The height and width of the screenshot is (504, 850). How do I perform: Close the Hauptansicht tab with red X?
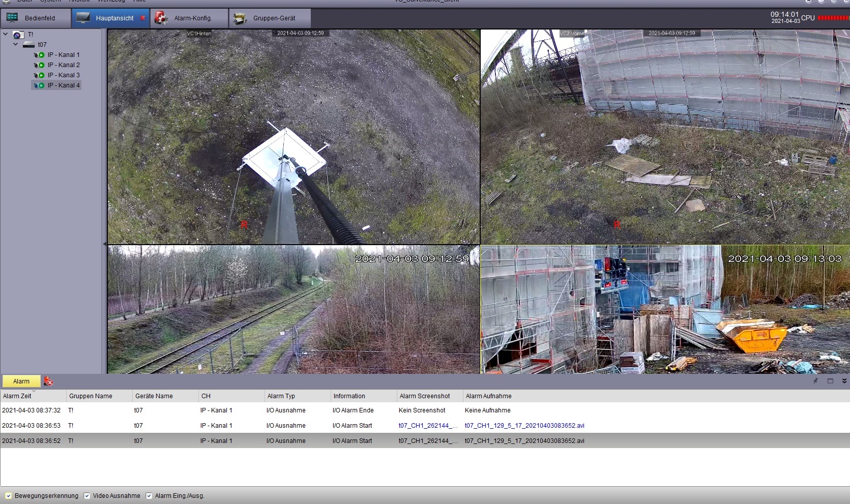pyautogui.click(x=142, y=18)
